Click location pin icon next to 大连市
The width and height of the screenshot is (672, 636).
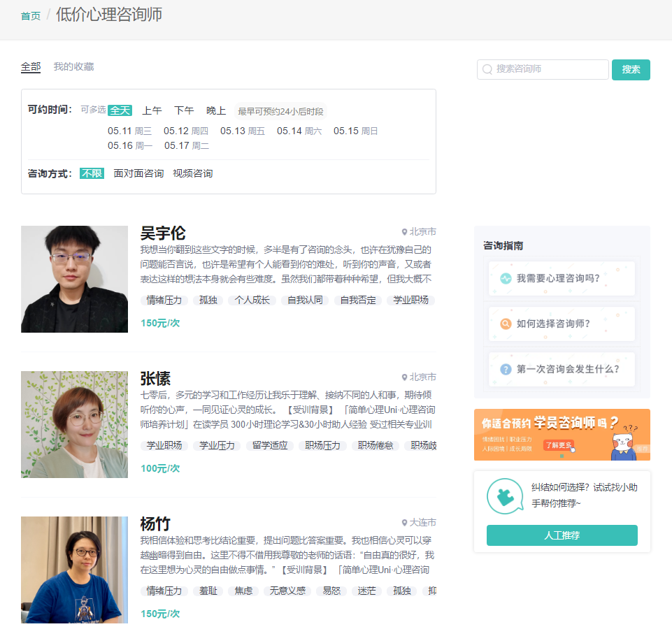click(404, 523)
